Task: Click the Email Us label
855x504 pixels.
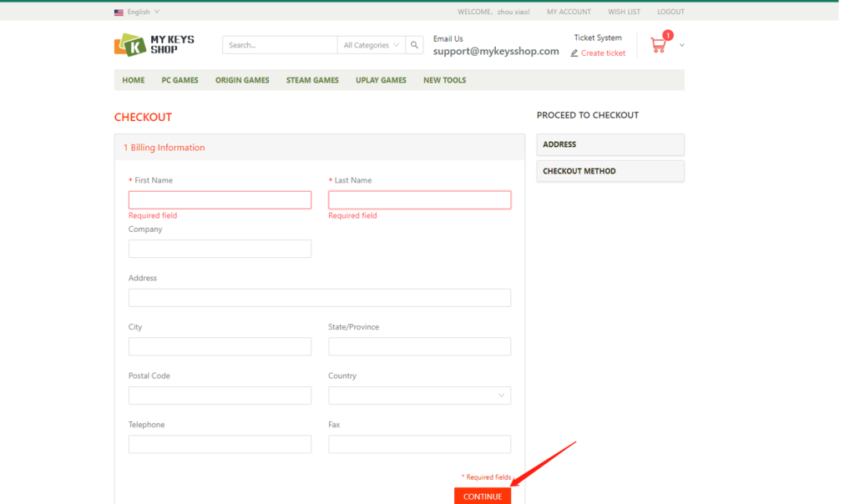Action: tap(448, 38)
